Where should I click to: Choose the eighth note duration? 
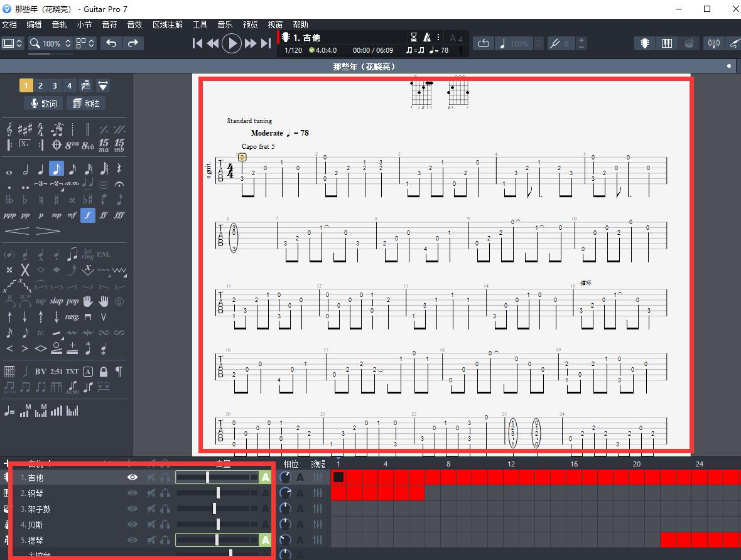(x=57, y=169)
